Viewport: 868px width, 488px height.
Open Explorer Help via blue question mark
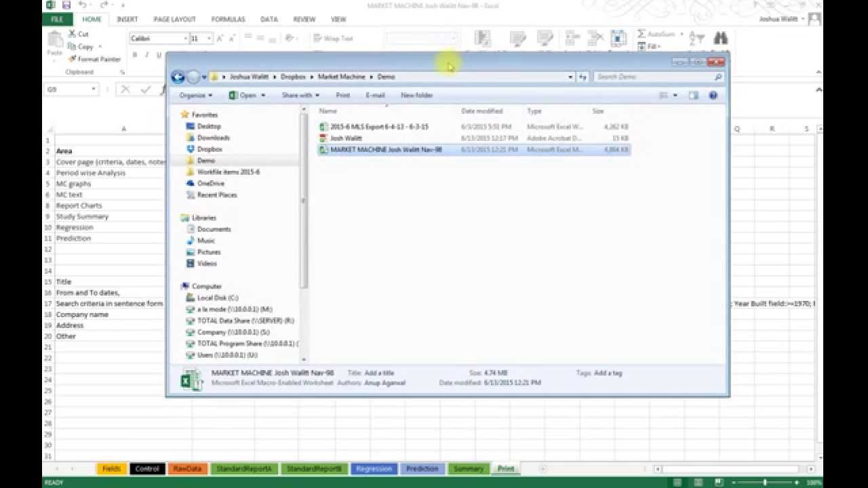(713, 96)
